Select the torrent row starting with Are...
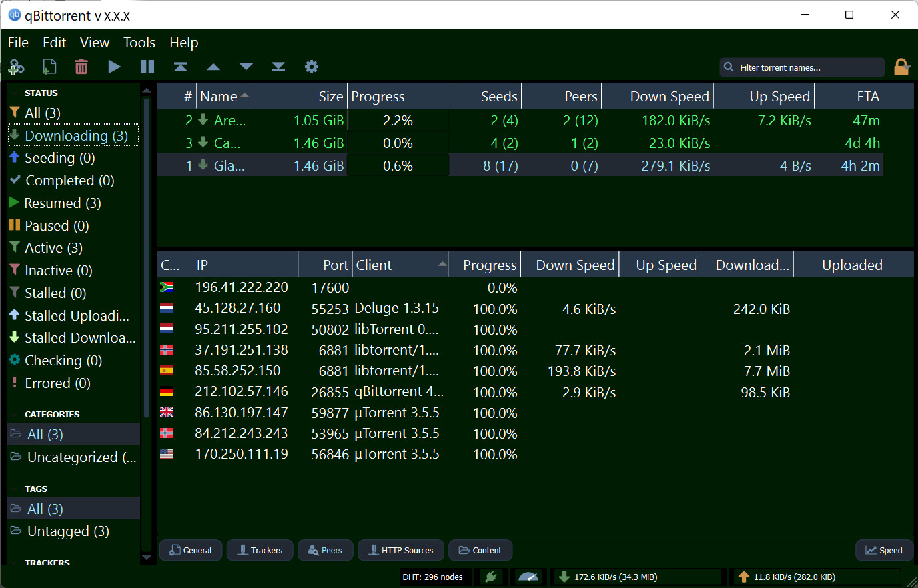Viewport: 918px width, 588px height. tap(520, 121)
